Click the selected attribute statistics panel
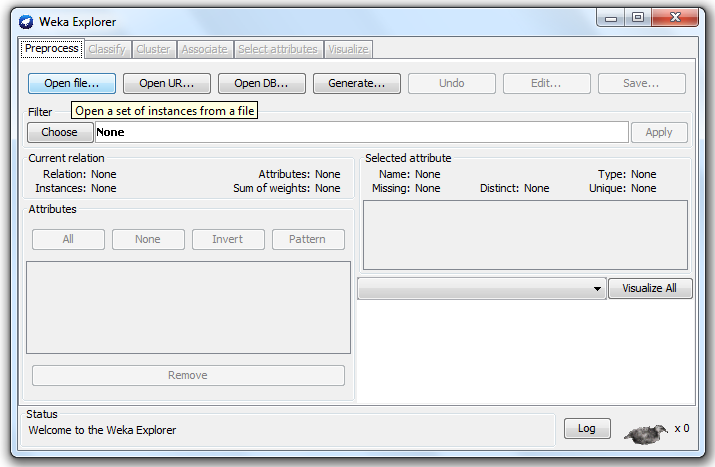715x467 pixels. (x=525, y=235)
